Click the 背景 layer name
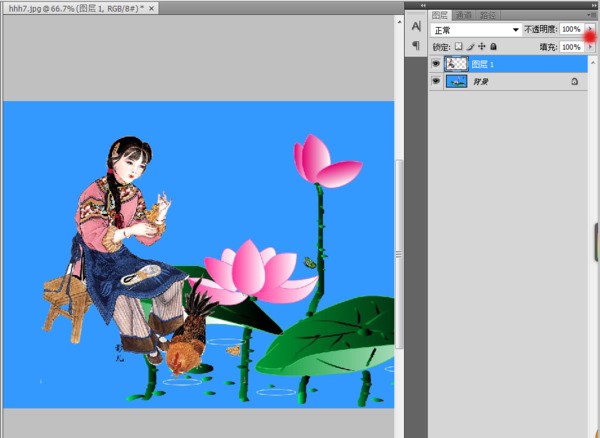This screenshot has height=438, width=600. coord(481,82)
